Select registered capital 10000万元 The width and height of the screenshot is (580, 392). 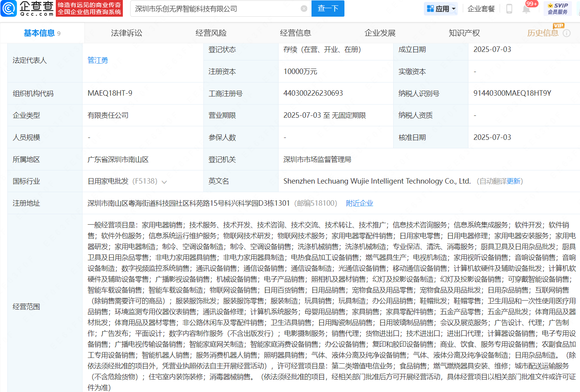coord(300,72)
